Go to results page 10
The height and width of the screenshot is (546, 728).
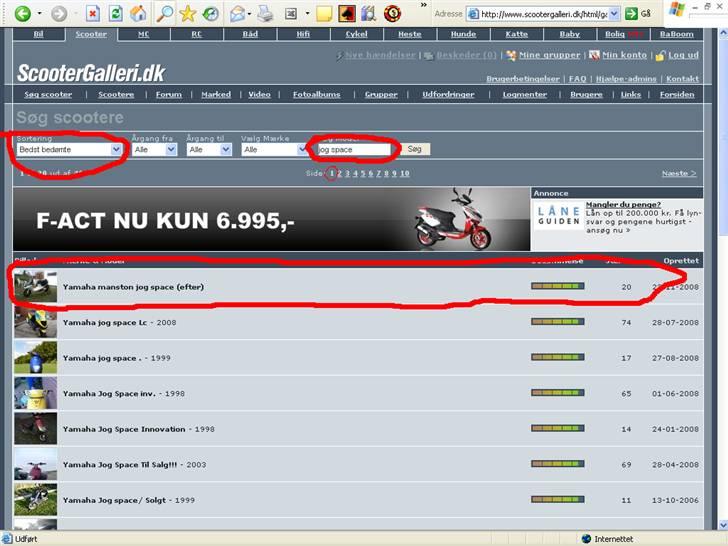(405, 174)
